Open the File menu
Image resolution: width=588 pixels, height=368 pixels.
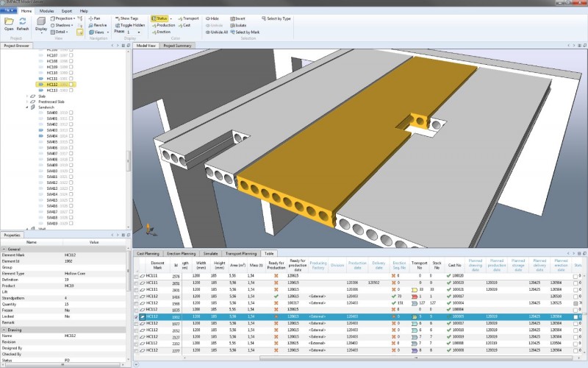(8, 10)
